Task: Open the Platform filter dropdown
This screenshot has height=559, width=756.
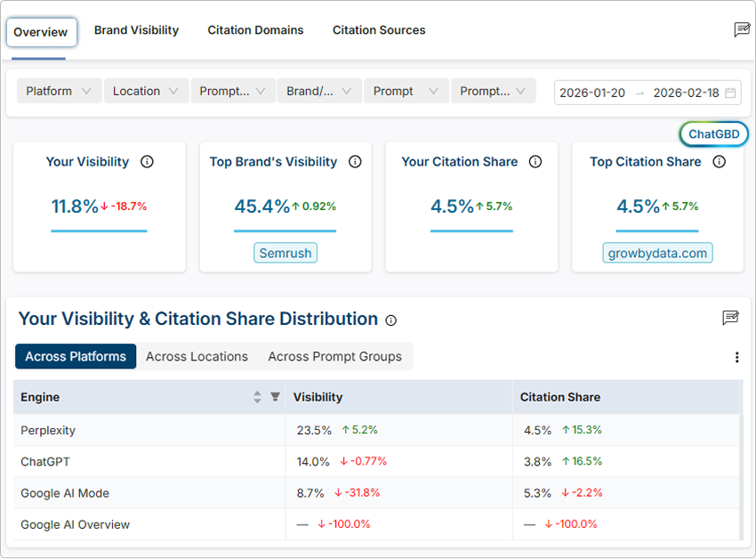Action: click(x=59, y=90)
